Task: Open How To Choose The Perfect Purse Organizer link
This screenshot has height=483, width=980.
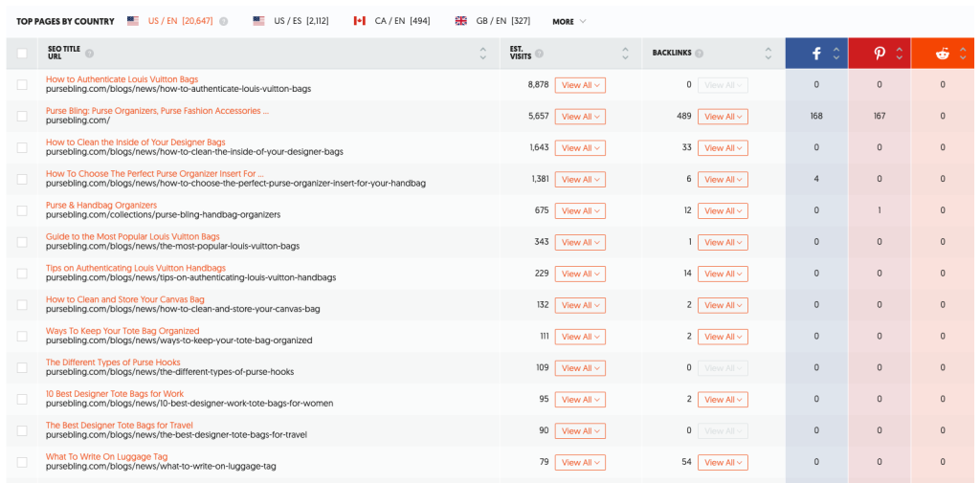Action: pos(154,174)
